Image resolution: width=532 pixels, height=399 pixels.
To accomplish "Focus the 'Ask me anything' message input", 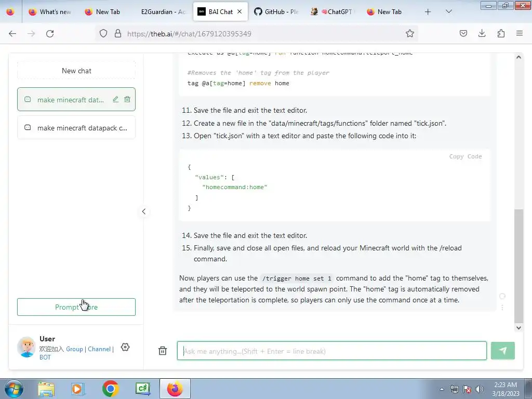I will coord(332,351).
